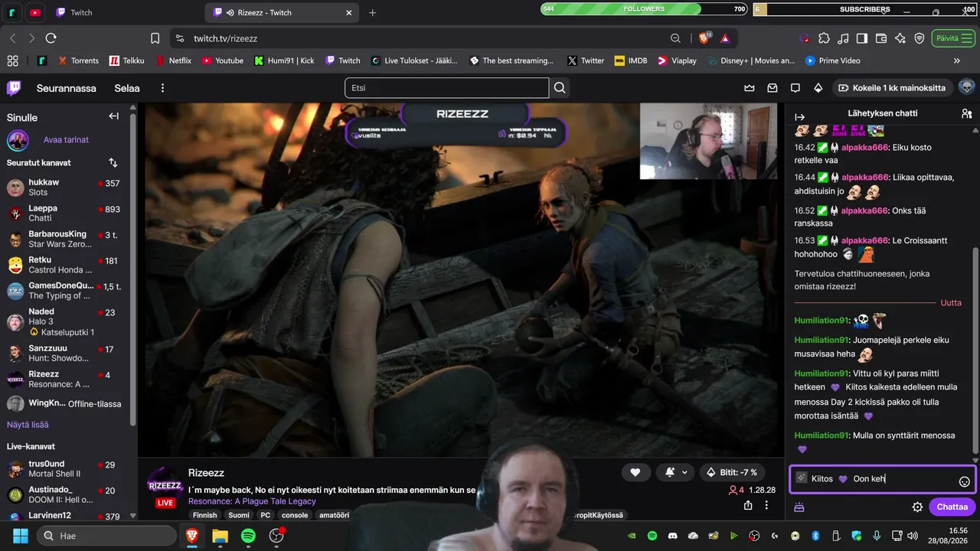
Task: Open Twitch top-nav three-dot more menu
Action: pyautogui.click(x=162, y=88)
